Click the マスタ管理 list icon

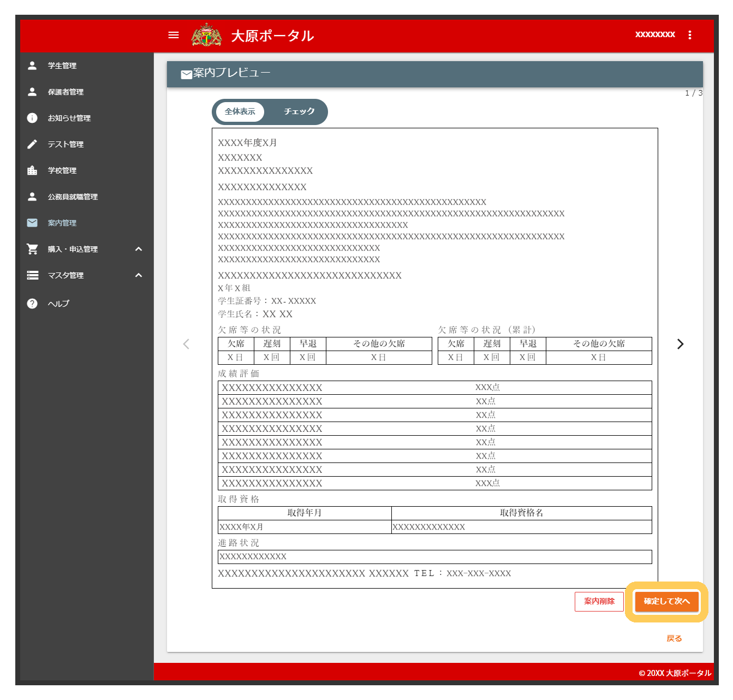[x=32, y=275]
